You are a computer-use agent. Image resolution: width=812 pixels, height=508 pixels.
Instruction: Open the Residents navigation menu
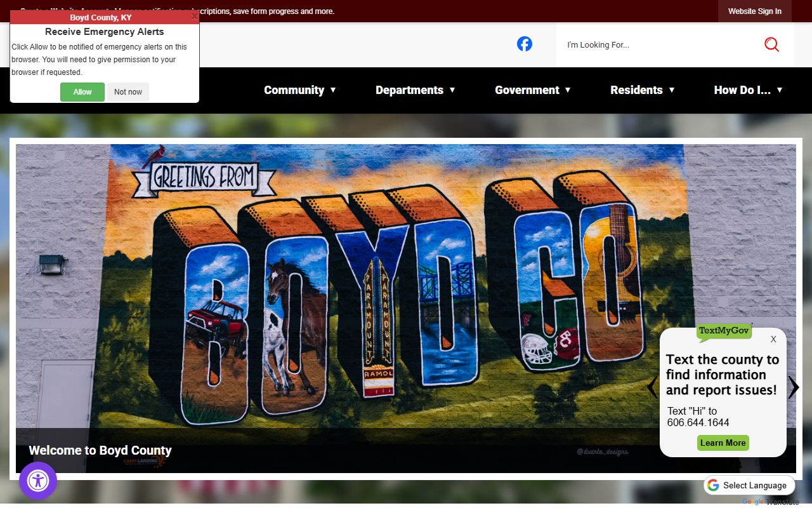(642, 90)
